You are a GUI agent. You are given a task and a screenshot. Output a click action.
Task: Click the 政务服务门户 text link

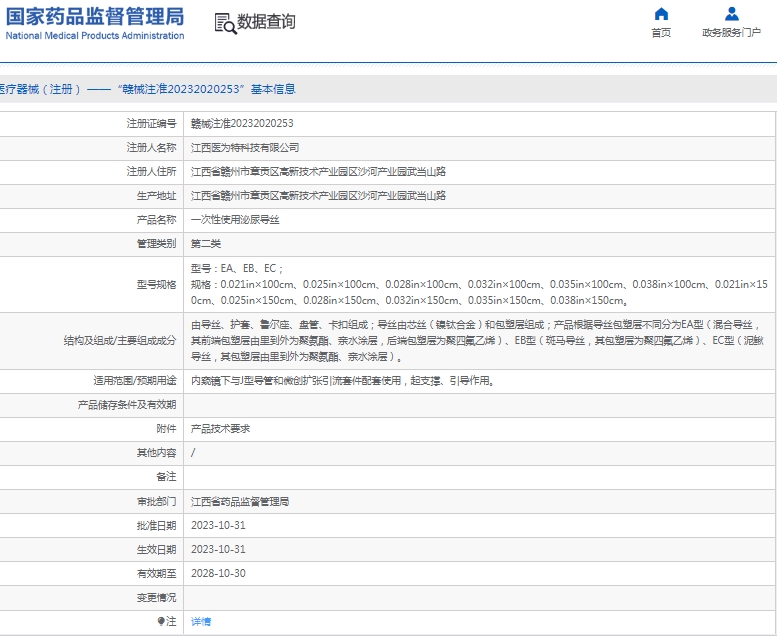pos(731,33)
